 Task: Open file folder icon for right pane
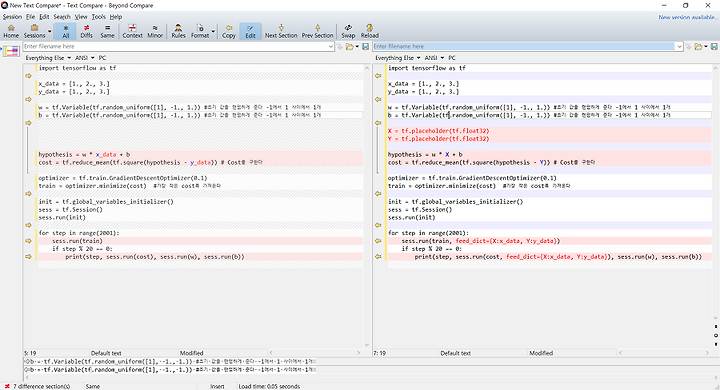(698, 46)
